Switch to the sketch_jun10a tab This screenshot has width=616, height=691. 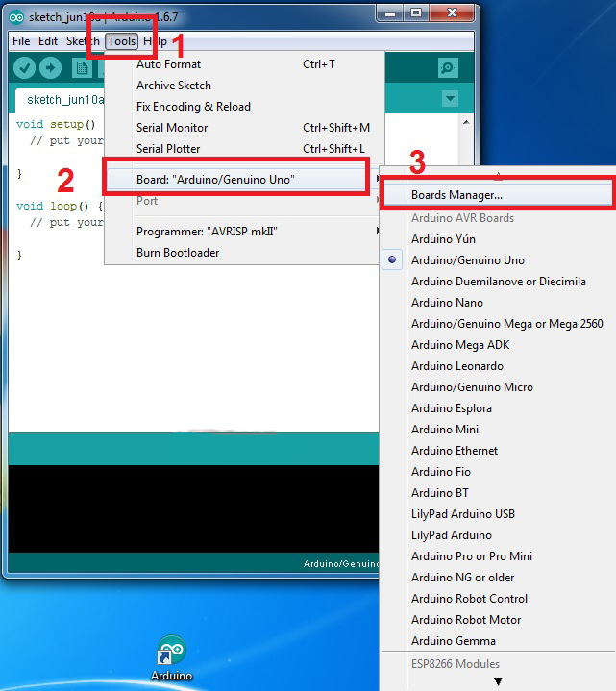pyautogui.click(x=61, y=100)
